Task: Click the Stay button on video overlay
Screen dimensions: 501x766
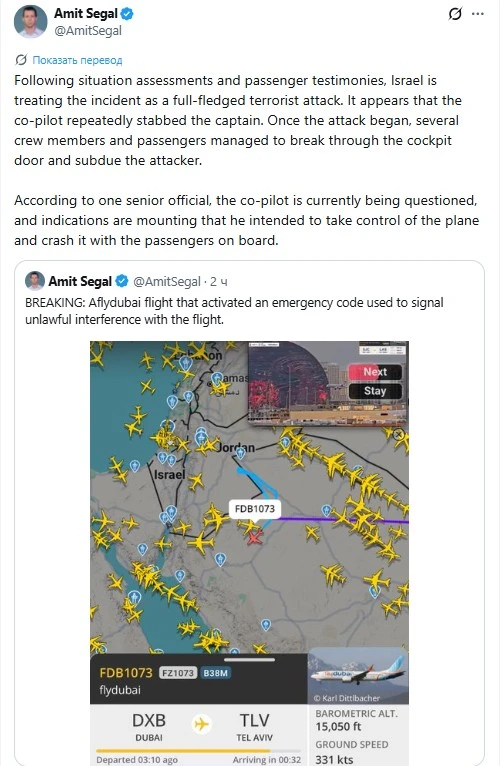Action: click(375, 391)
